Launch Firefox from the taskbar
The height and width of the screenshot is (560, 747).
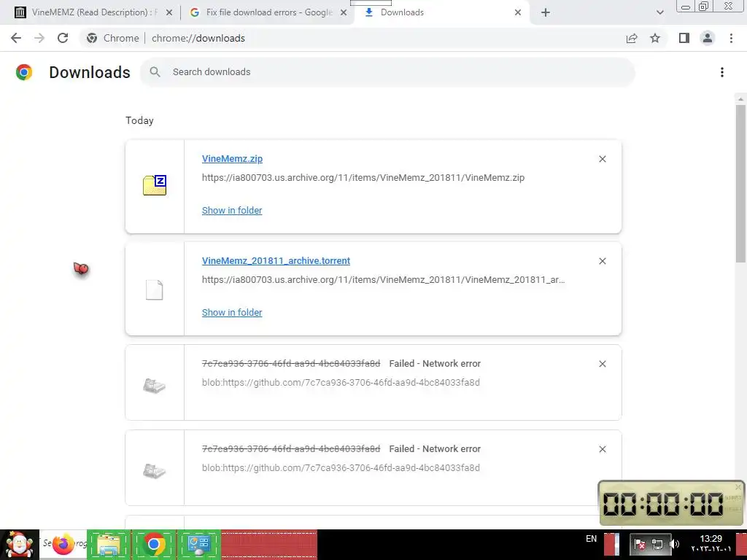[63, 544]
